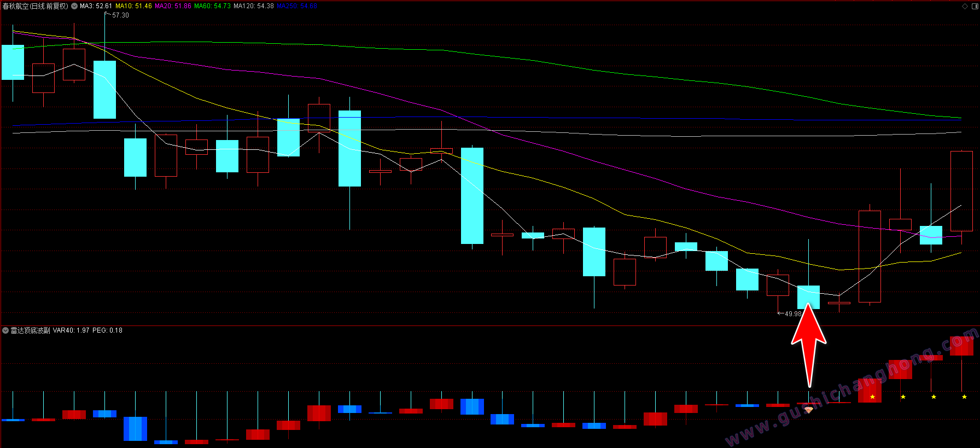
Task: Open the 雷达顶底波副 indicator dropdown arrow
Action: (x=5, y=330)
